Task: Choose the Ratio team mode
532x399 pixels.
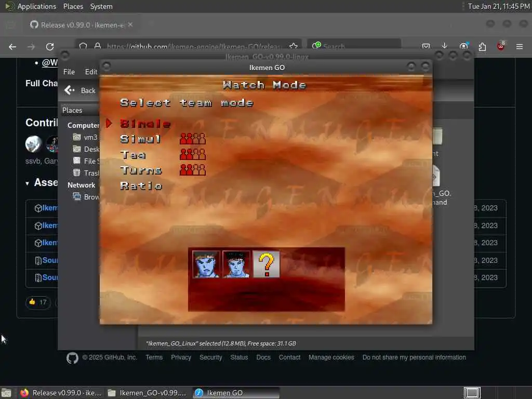Action: 141,185
